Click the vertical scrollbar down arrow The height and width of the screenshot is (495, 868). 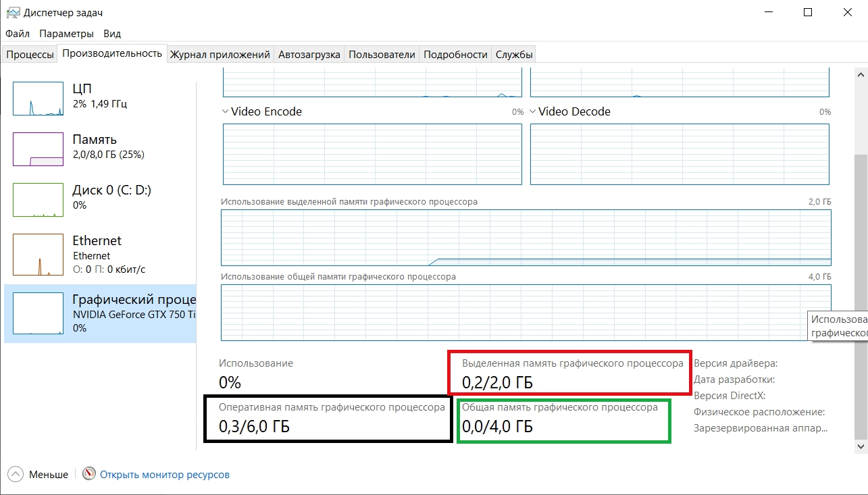[861, 446]
